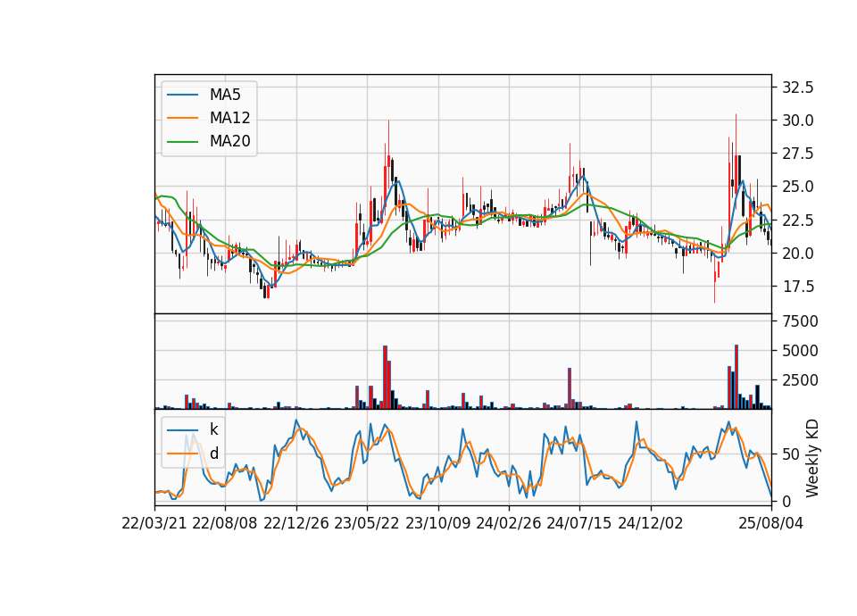This screenshot has height=616, width=857.
Task: Click the 25.0 price axis label
Action: click(798, 187)
